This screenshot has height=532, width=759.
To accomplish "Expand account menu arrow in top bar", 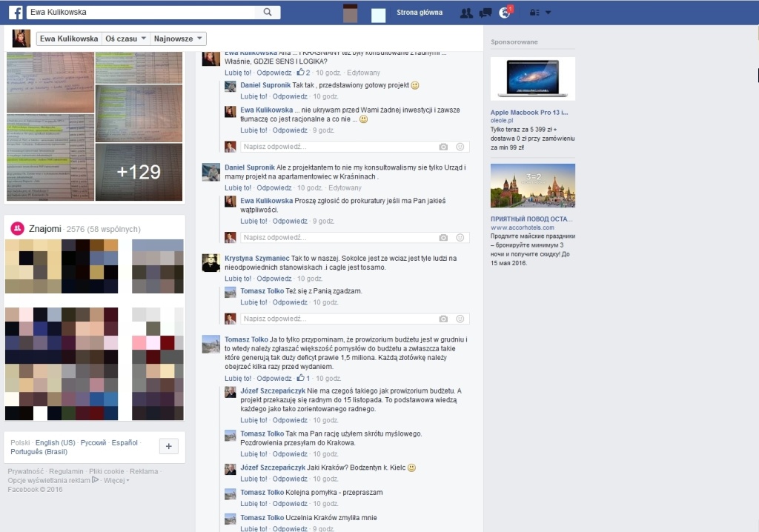I will point(548,13).
